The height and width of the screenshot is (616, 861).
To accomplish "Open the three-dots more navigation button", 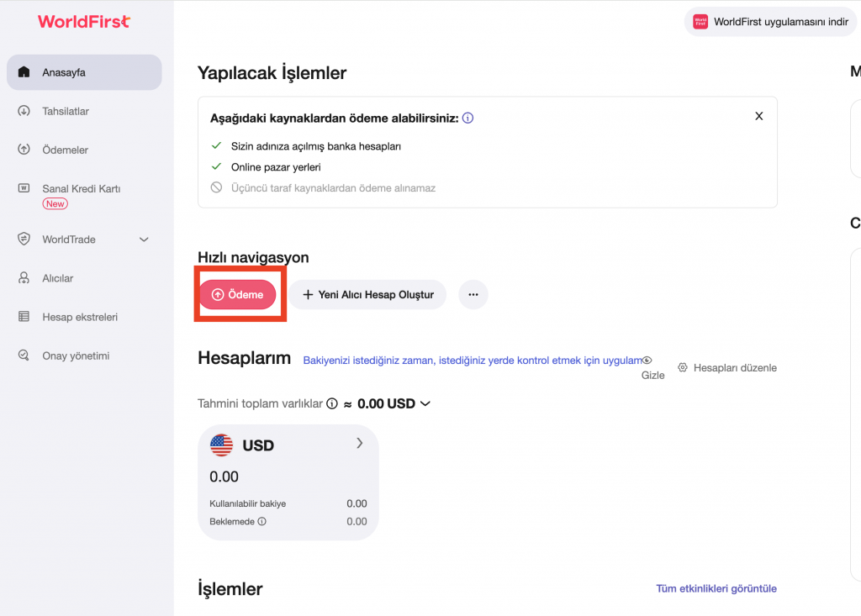I will [x=473, y=295].
